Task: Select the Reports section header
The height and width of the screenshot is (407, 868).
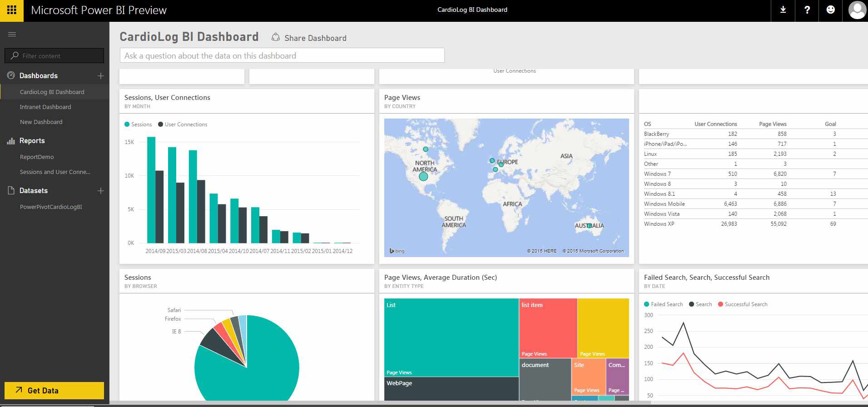Action: (x=32, y=141)
